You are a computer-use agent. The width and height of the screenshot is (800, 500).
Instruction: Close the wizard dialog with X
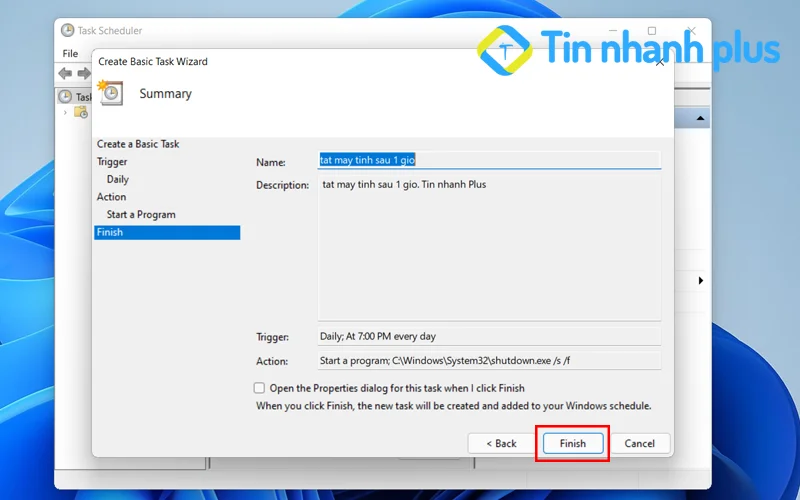658,62
